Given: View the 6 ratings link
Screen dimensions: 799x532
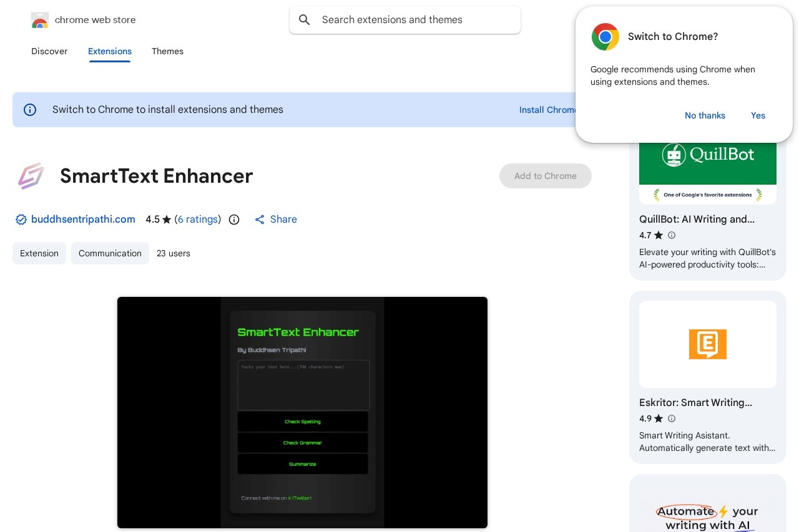Looking at the screenshot, I should click(198, 220).
